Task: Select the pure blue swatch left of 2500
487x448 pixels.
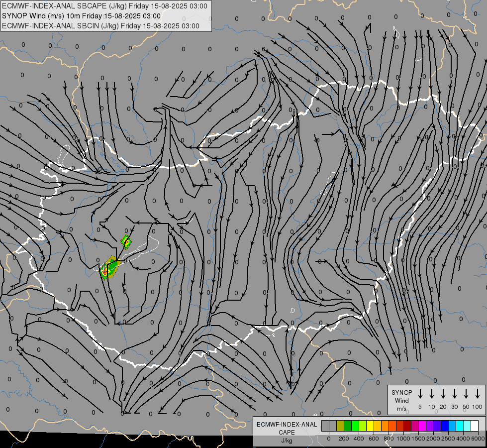Action: pyautogui.click(x=444, y=426)
